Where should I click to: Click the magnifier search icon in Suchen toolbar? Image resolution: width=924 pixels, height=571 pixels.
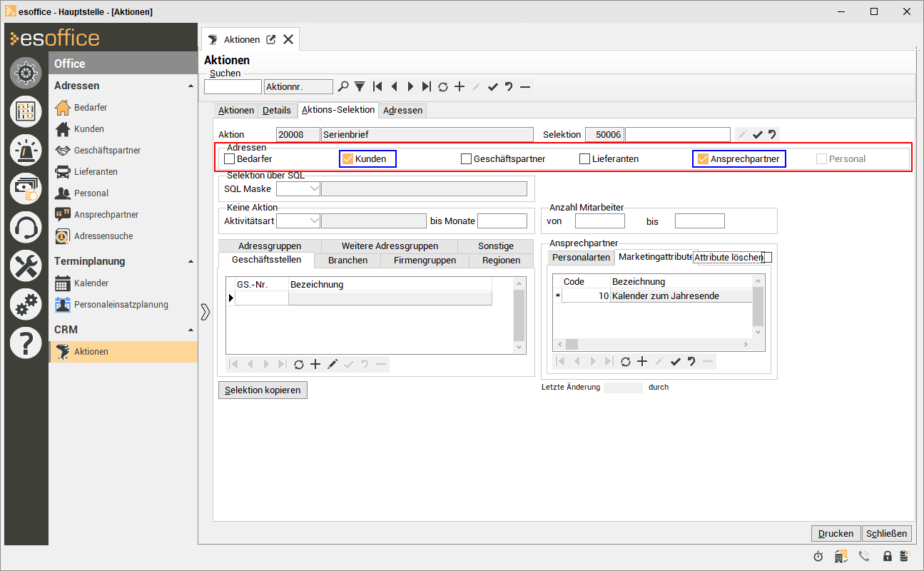tap(343, 87)
